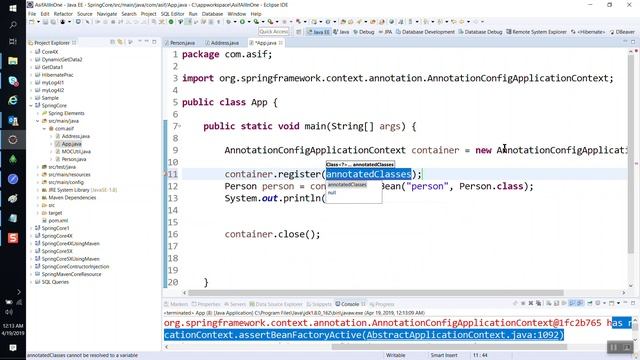Expand the HibernatePrac project
This screenshot has height=360, width=640.
pyautogui.click(x=31, y=75)
